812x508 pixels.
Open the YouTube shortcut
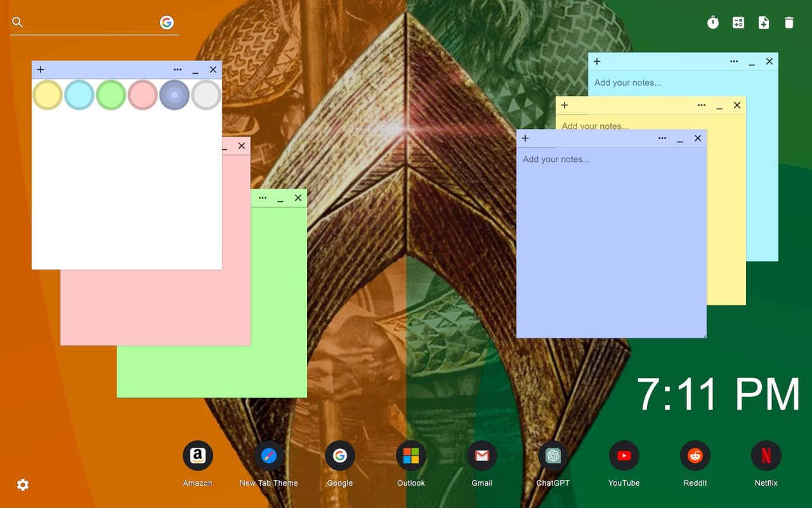point(624,456)
